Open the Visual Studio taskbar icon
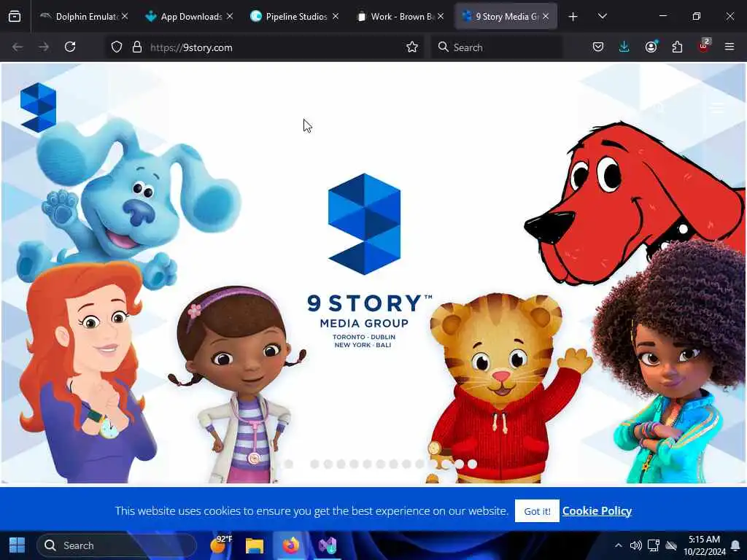 click(x=328, y=545)
